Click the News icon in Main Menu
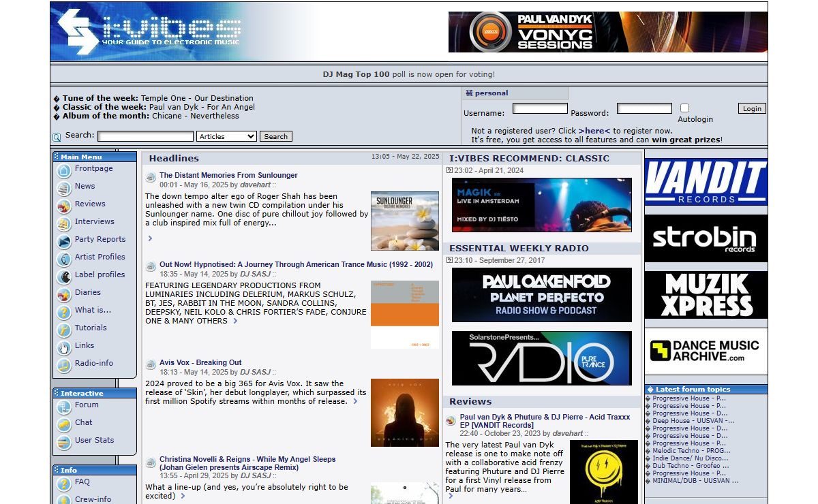The width and height of the screenshot is (818, 504). point(64,188)
